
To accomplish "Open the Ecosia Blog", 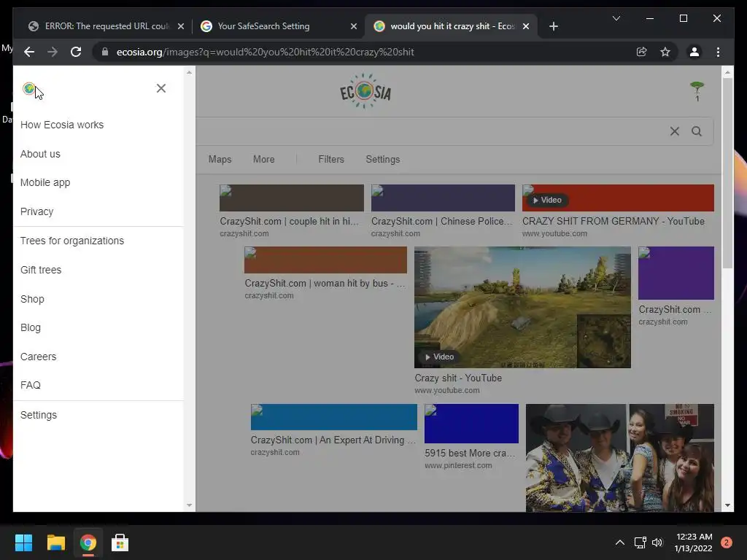I will [x=31, y=327].
